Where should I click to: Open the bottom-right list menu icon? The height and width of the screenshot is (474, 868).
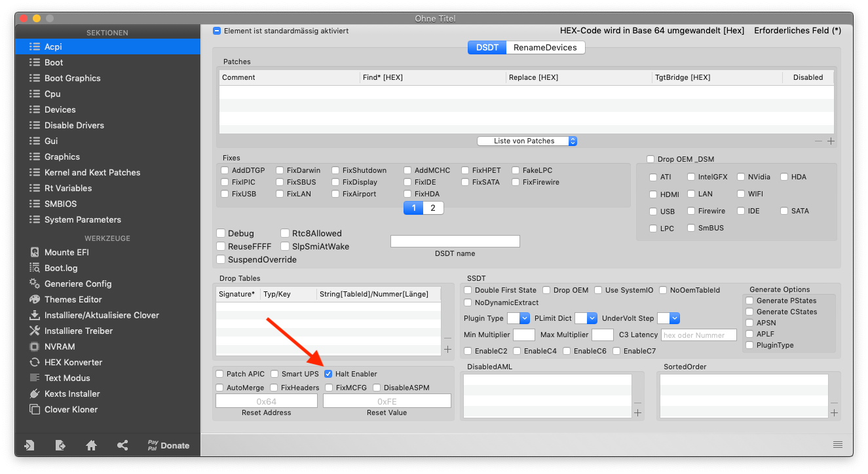coord(838,444)
